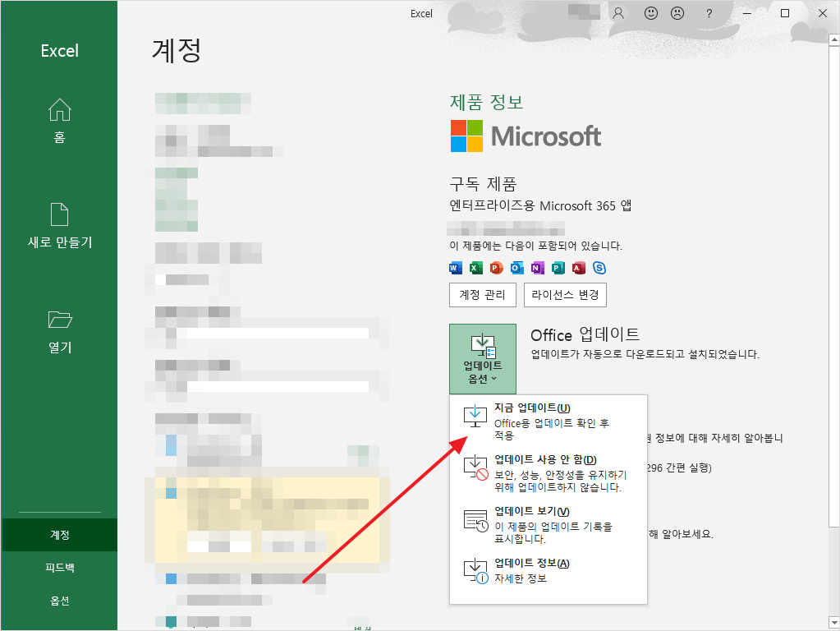Click the Skype app icon
This screenshot has width=840, height=631.
[x=599, y=268]
